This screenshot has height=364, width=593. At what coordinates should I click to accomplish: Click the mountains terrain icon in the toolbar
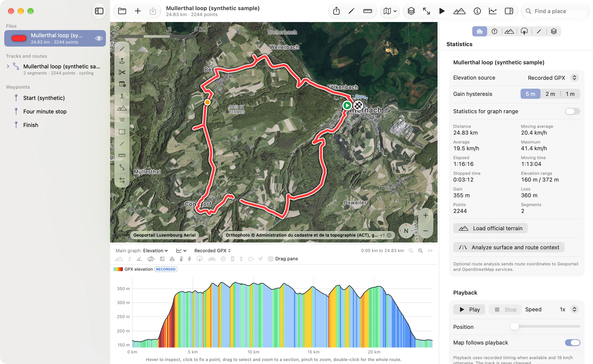click(x=459, y=11)
